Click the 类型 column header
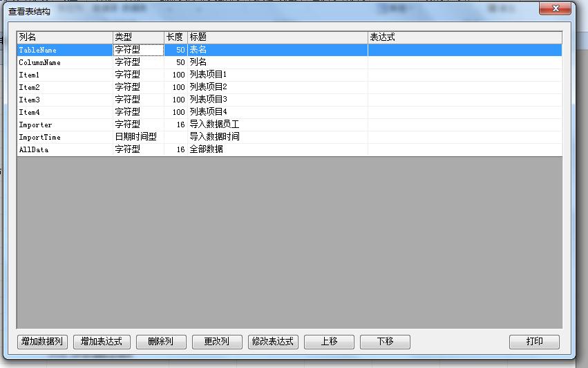Image resolution: width=588 pixels, height=368 pixels. point(138,37)
